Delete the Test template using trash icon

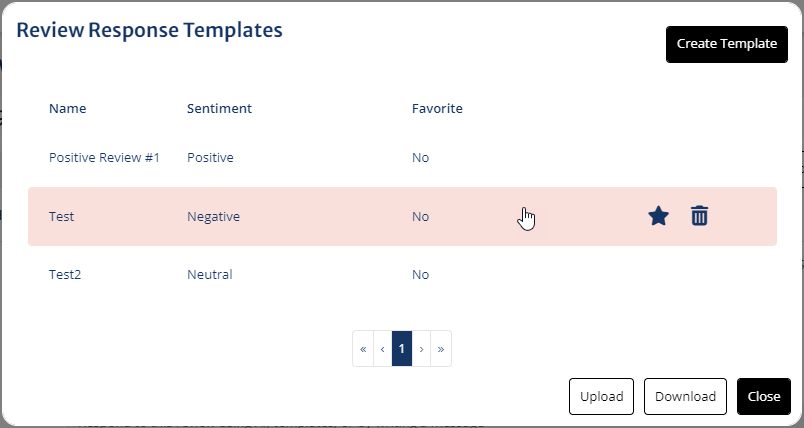click(699, 216)
